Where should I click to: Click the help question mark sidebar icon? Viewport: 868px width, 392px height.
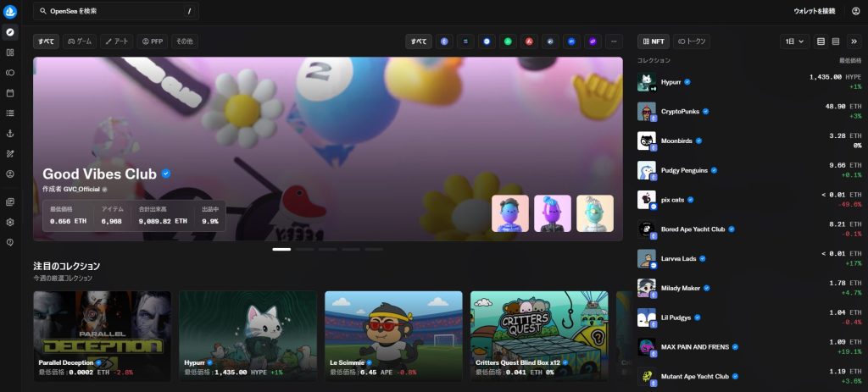point(10,242)
